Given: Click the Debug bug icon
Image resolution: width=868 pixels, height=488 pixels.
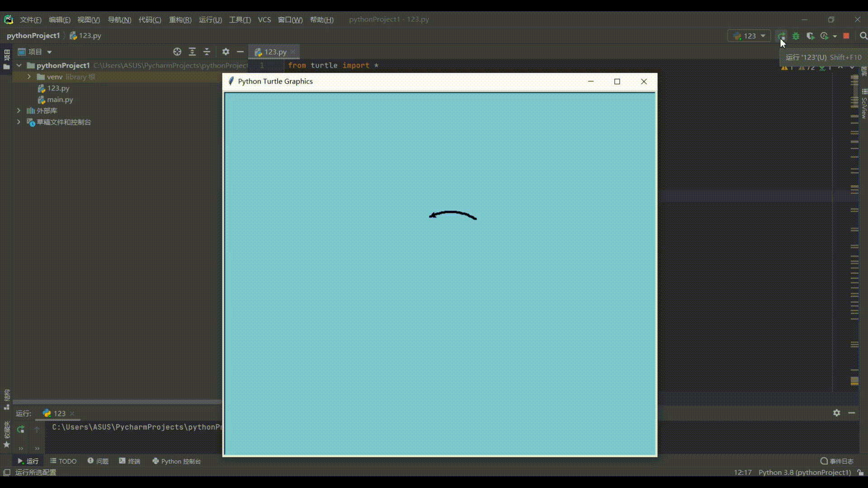Looking at the screenshot, I should click(x=796, y=36).
